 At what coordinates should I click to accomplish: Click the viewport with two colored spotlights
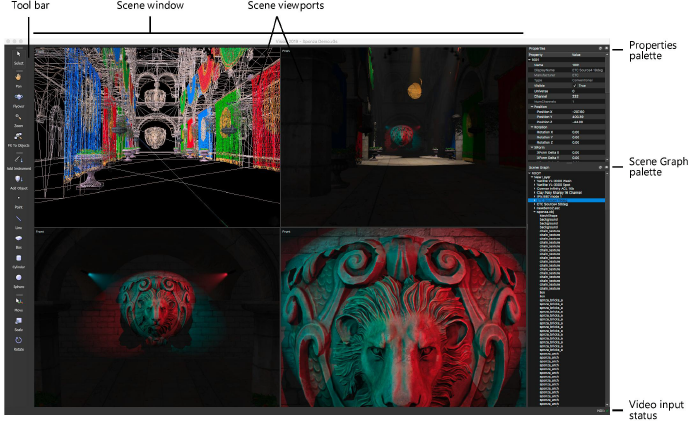coord(157,317)
